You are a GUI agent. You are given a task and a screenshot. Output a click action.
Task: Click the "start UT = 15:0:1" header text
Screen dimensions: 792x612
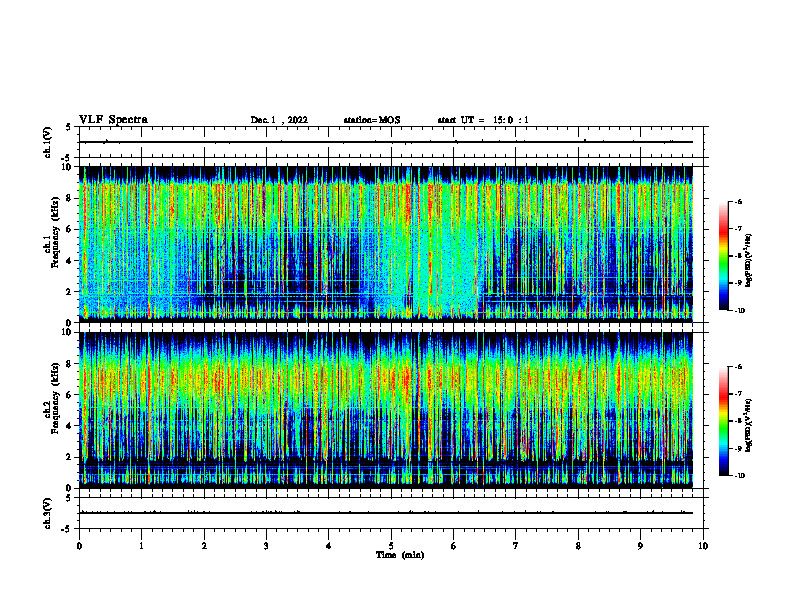click(x=483, y=120)
